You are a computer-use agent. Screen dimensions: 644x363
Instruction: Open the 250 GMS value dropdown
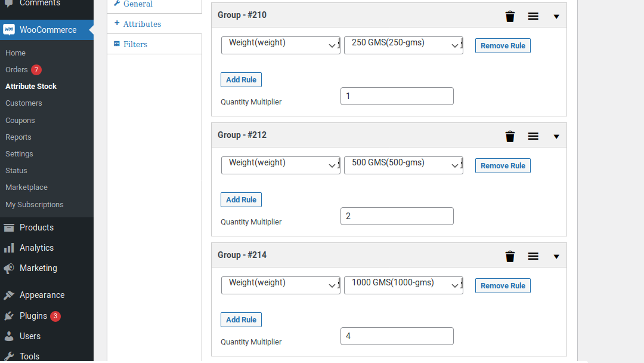(403, 45)
